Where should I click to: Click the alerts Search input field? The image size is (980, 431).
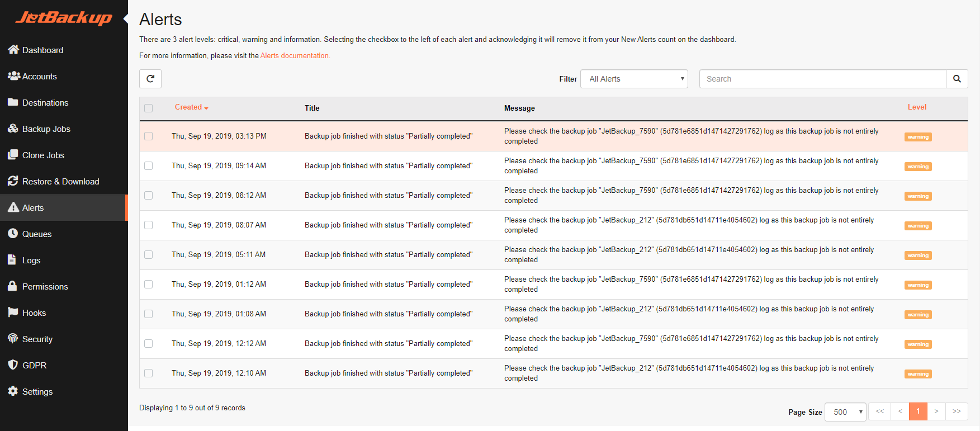point(823,79)
